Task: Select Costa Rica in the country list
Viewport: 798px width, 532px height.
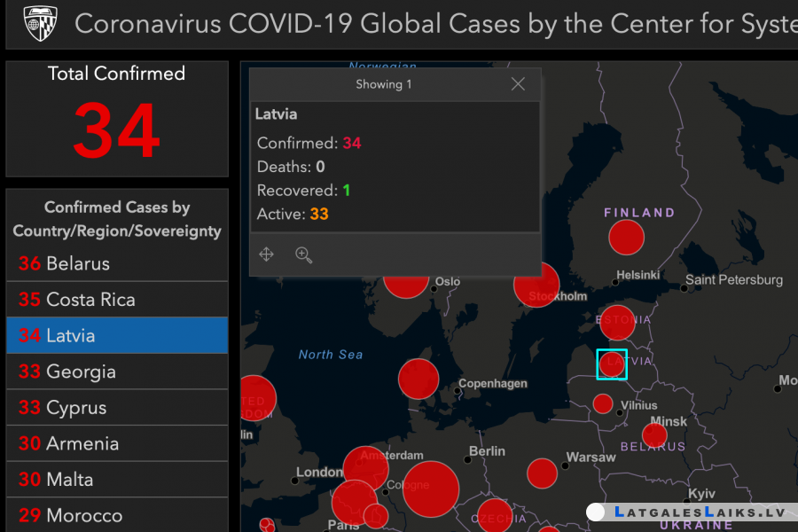Action: (117, 300)
